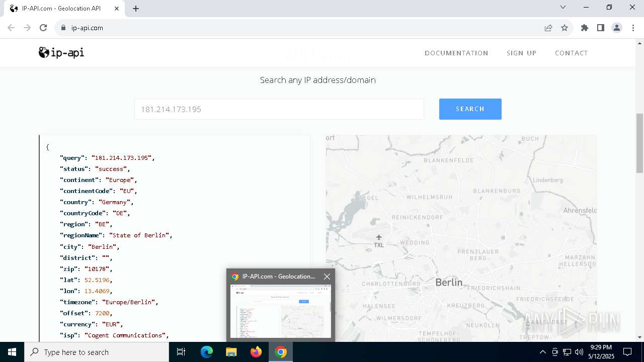Click the lon 13.4069 value
The height and width of the screenshot is (362, 644).
pyautogui.click(x=97, y=291)
